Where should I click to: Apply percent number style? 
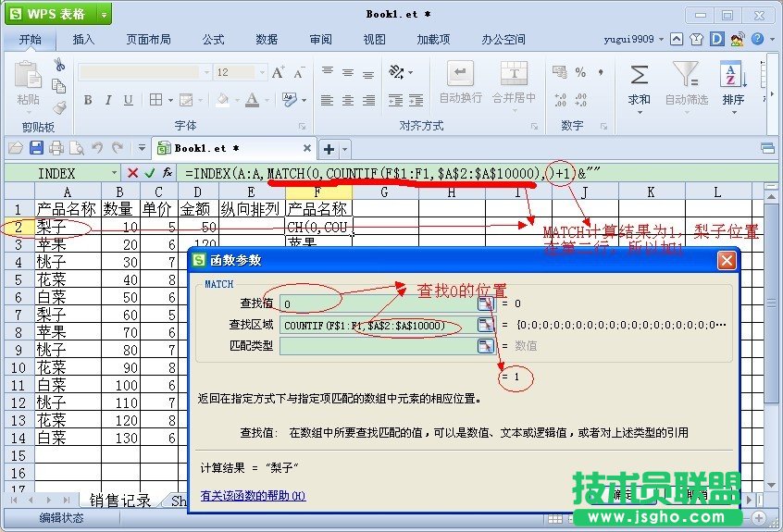coord(580,73)
